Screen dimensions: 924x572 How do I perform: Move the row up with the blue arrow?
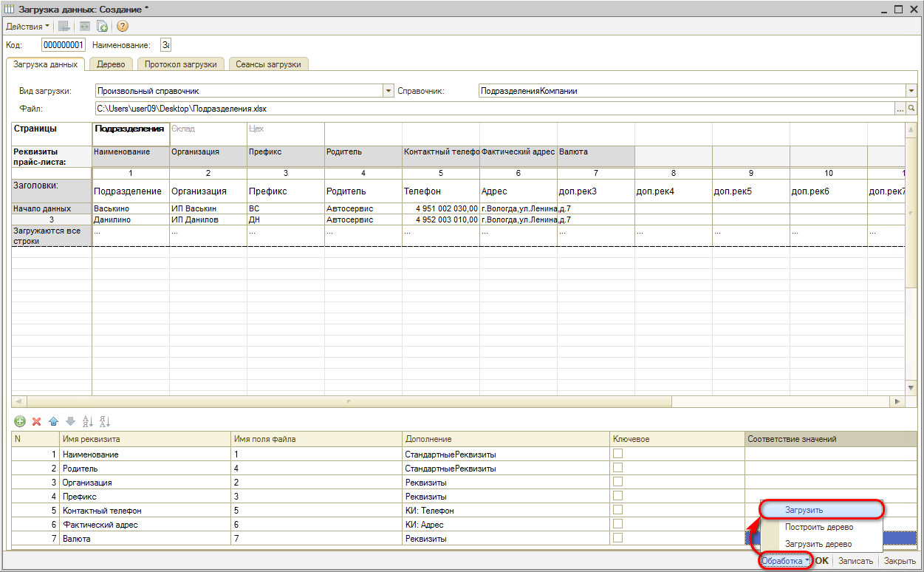point(53,421)
